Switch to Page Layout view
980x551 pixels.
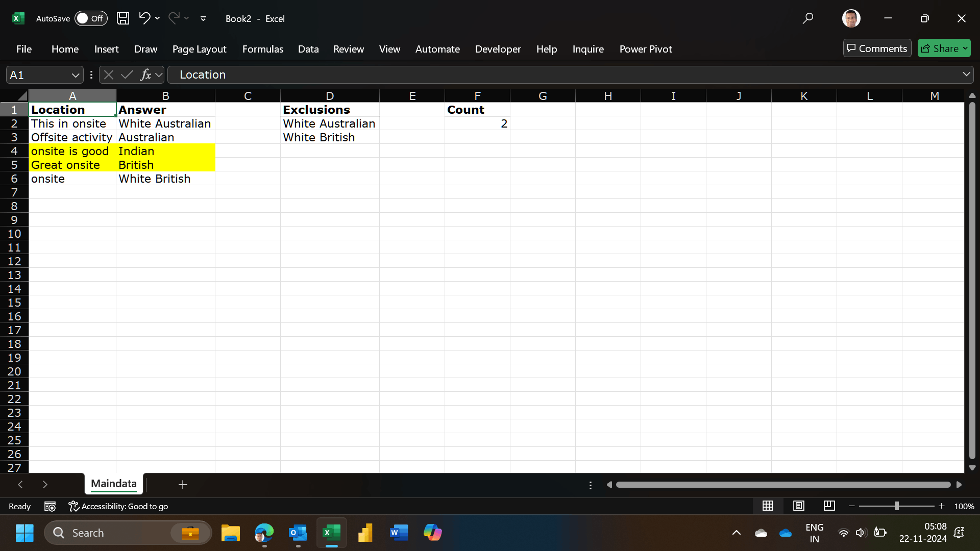(x=799, y=506)
